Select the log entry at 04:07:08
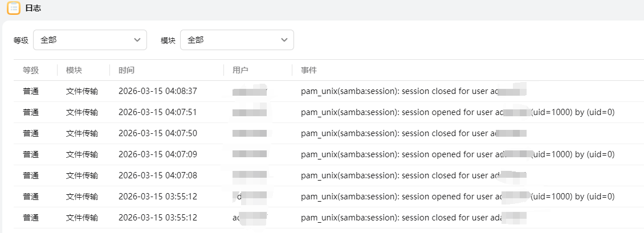 [x=157, y=175]
